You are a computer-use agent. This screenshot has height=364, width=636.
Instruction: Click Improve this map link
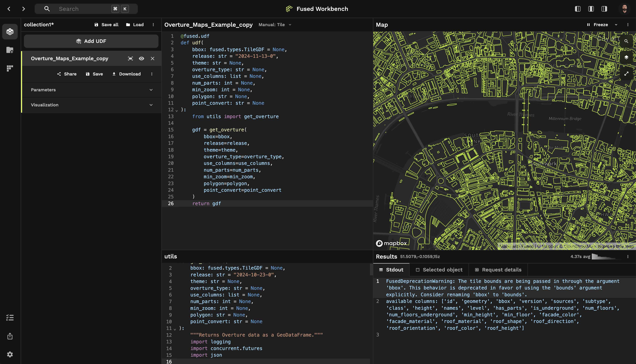click(616, 246)
